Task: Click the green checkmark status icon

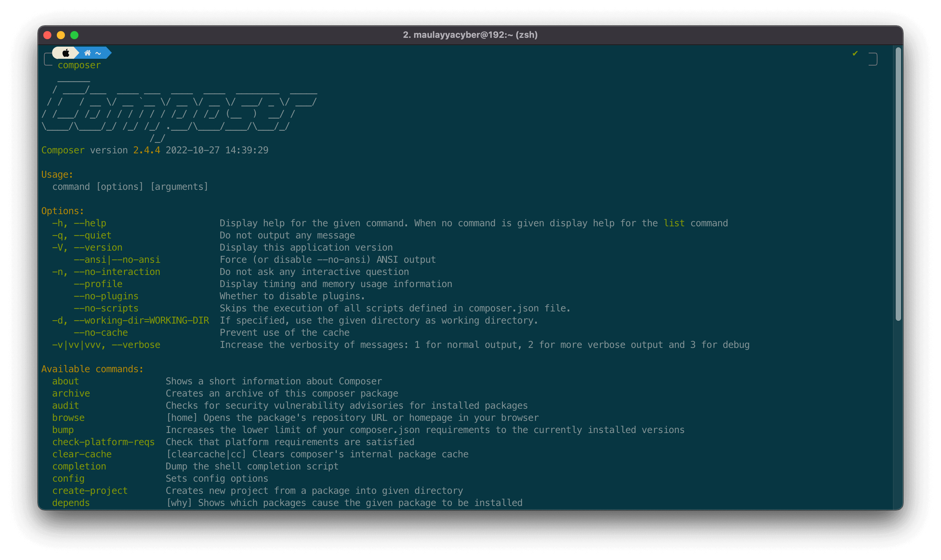Action: [855, 53]
